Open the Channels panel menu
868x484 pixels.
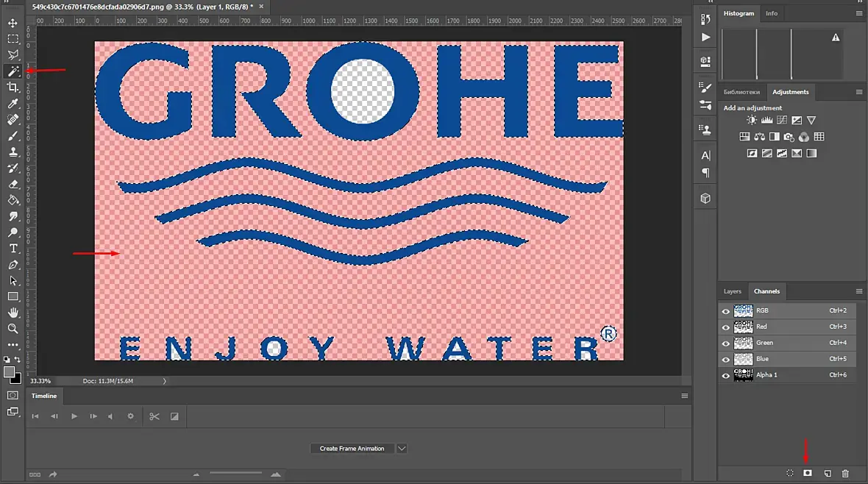coord(858,291)
